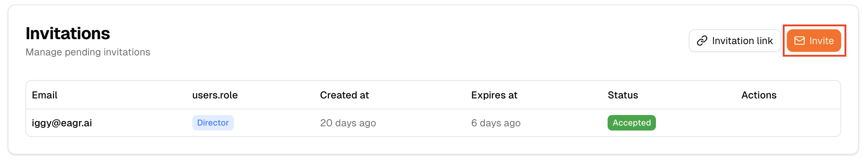Image resolution: width=868 pixels, height=163 pixels.
Task: Click the space between 6 days ago and Accepted
Action: [x=564, y=123]
